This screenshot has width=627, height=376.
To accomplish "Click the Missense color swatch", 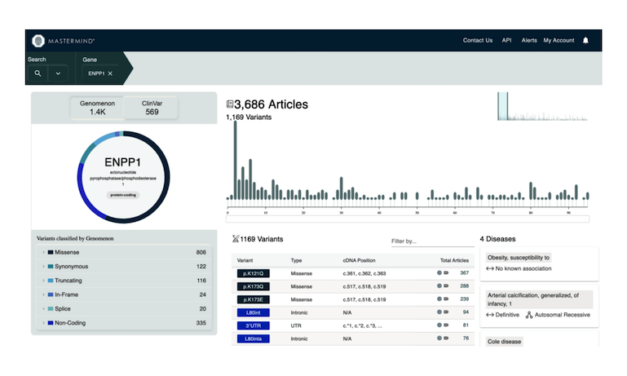I will 50,252.
